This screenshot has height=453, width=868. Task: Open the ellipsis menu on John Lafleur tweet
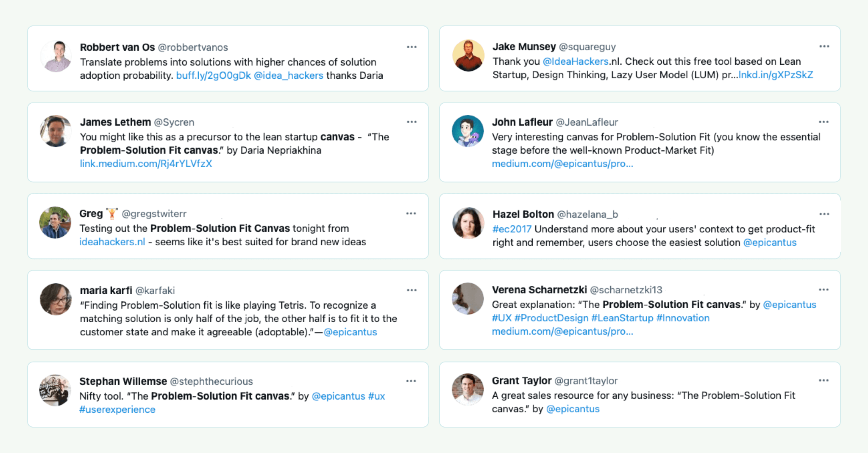[823, 122]
